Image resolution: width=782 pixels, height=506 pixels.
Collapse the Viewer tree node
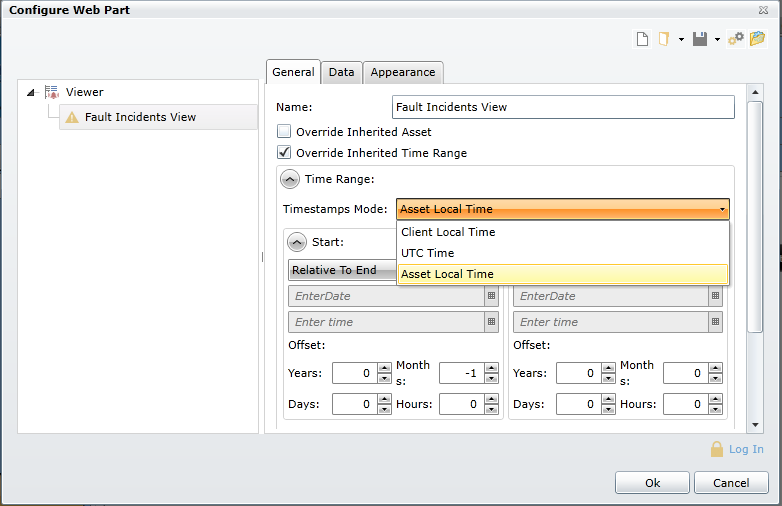point(31,92)
